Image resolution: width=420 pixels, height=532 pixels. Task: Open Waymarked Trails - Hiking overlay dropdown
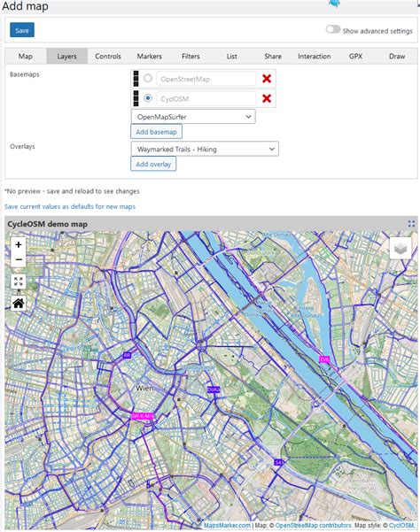click(x=205, y=149)
